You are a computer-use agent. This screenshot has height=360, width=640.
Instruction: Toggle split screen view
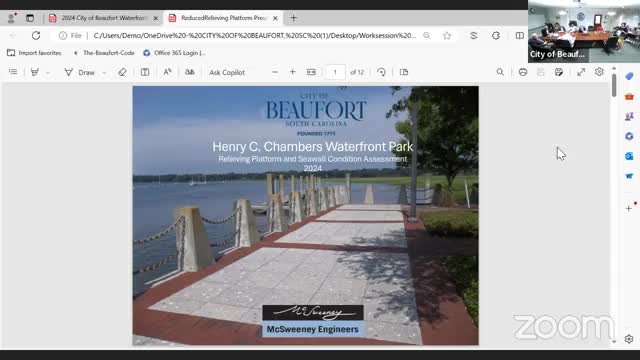(x=520, y=36)
